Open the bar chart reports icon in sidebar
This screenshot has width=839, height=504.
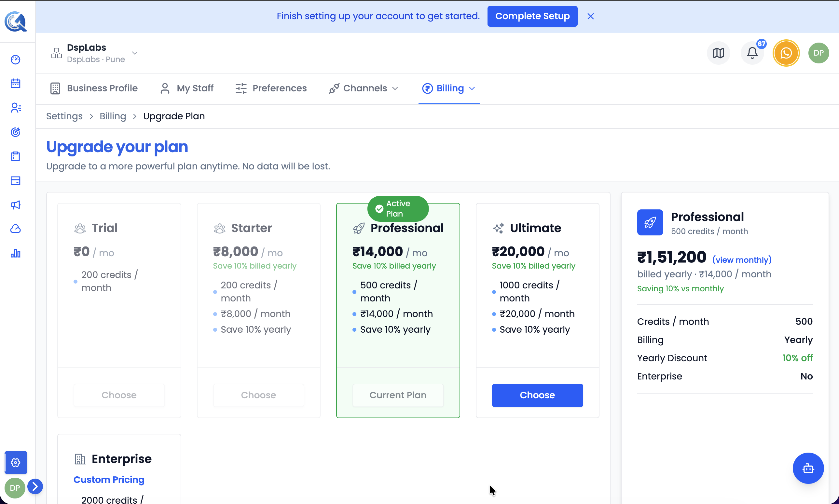[x=16, y=253]
